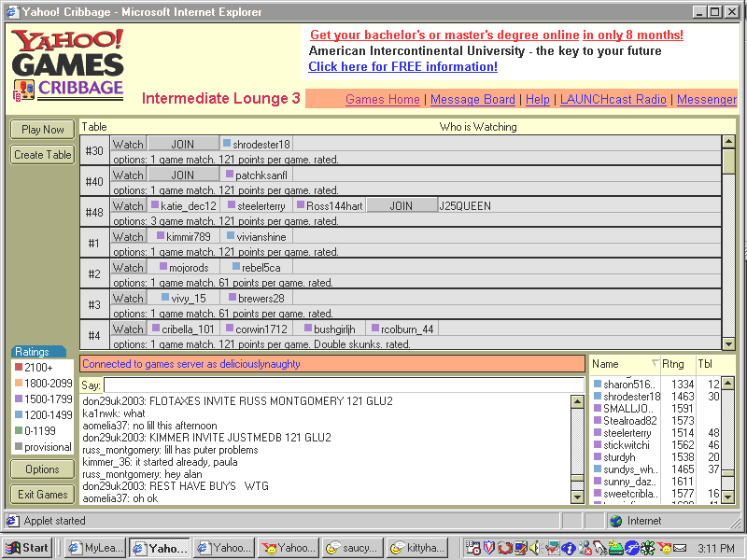Open the antivirus V-shield tray icon
Screen dimensions: 747x560
pyautogui.click(x=488, y=548)
